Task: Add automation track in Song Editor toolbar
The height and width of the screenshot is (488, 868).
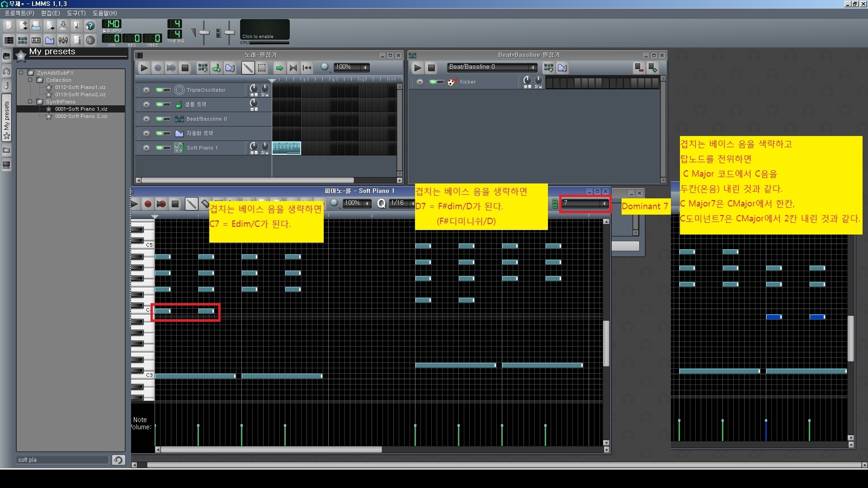Action: (230, 68)
